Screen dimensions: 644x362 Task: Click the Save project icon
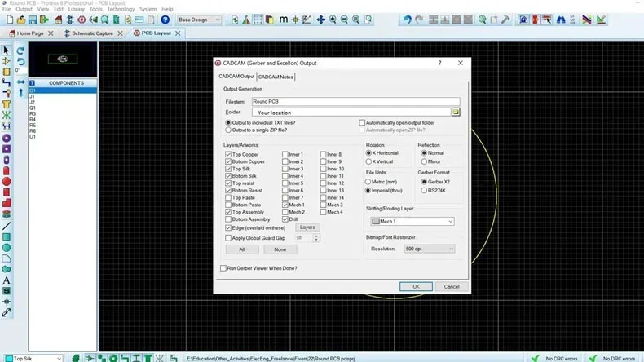(x=33, y=20)
